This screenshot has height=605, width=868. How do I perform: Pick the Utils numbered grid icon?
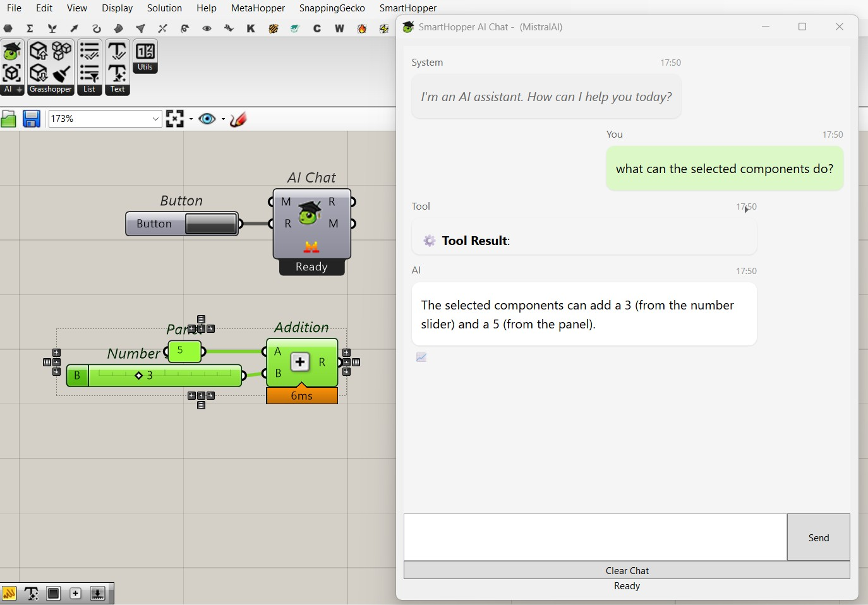click(x=145, y=51)
